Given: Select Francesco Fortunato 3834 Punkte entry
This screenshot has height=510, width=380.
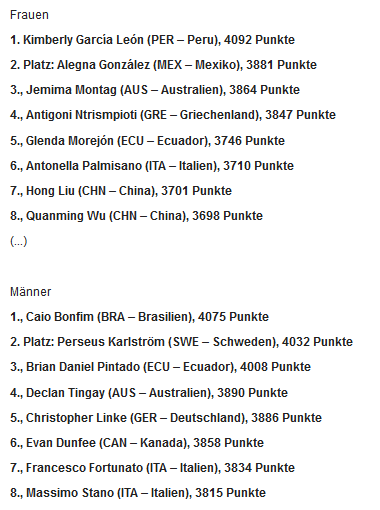Looking at the screenshot, I should (x=152, y=468).
